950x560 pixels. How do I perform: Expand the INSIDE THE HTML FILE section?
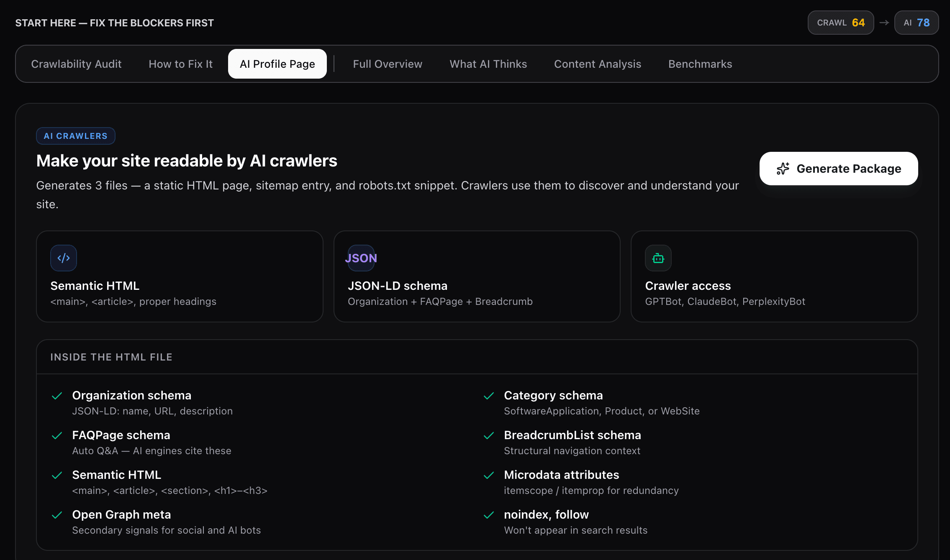(111, 357)
